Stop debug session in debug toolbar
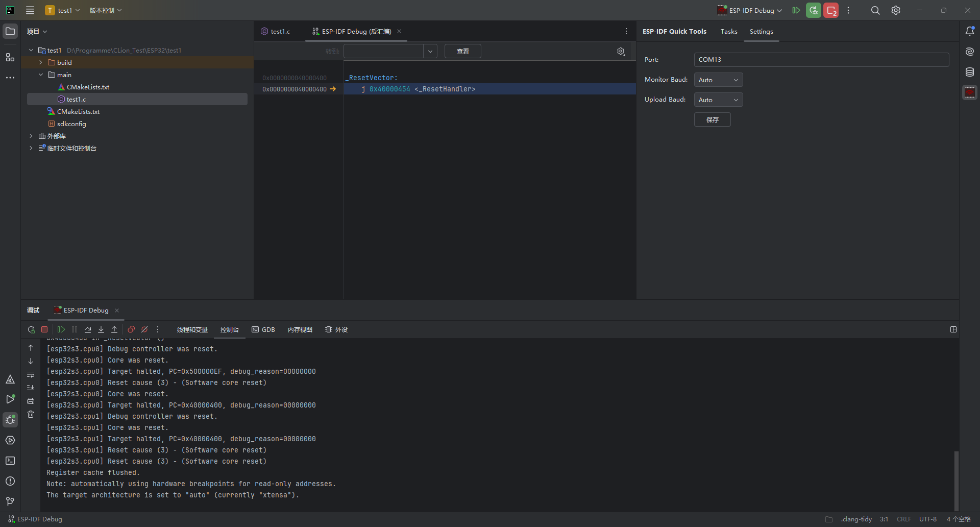980x527 pixels. click(44, 329)
